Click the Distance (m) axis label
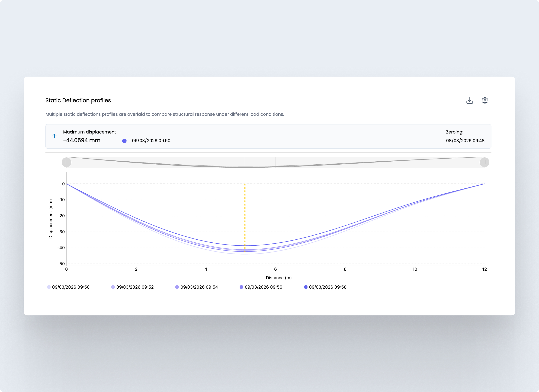Image resolution: width=539 pixels, height=392 pixels. click(x=279, y=278)
